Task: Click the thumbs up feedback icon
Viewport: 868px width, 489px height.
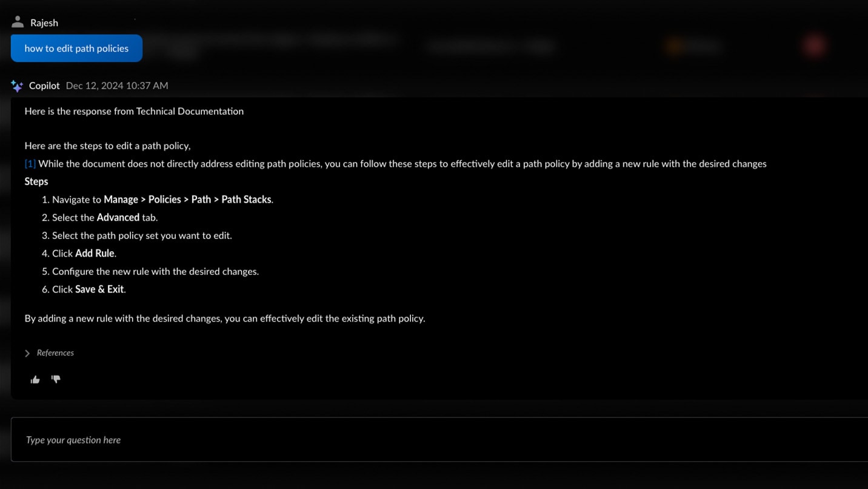Action: tap(35, 380)
